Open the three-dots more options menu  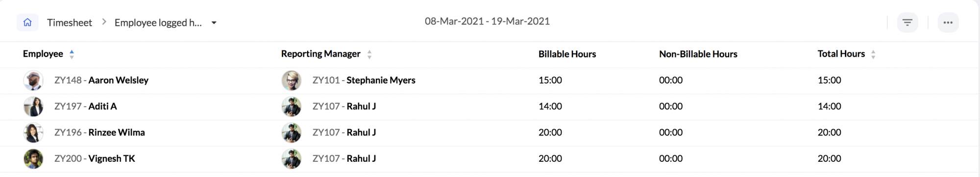948,22
